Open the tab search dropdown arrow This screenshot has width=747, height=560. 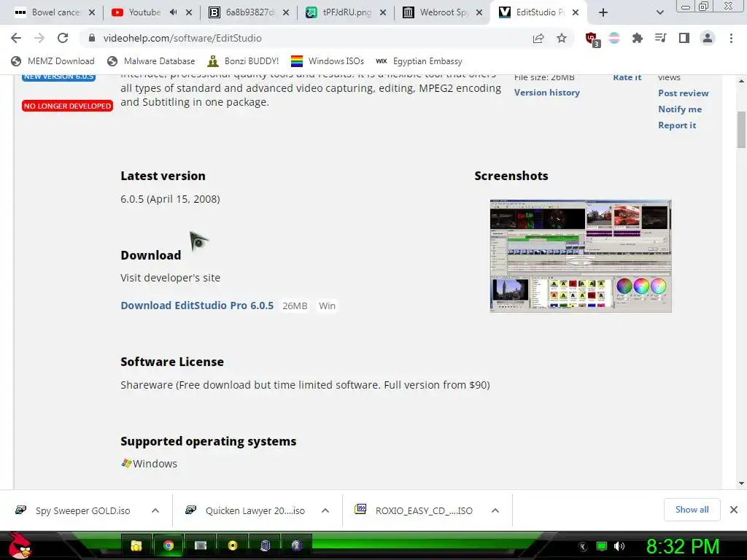(659, 12)
